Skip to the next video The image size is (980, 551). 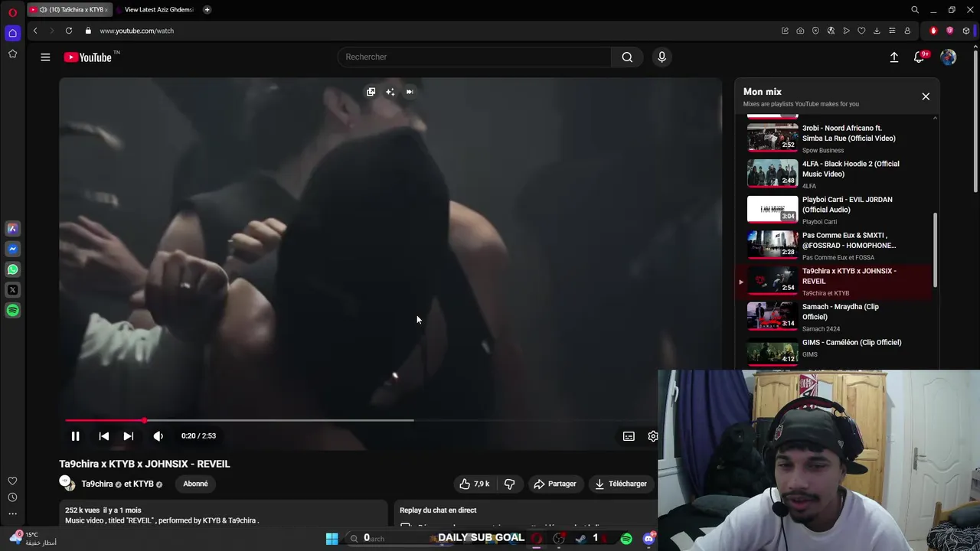pyautogui.click(x=129, y=436)
